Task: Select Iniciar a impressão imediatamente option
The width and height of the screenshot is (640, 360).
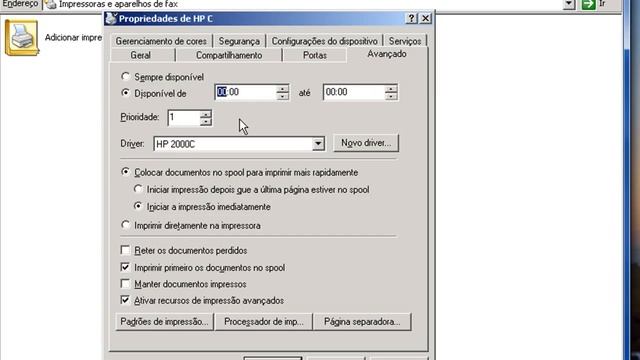Action: click(x=138, y=206)
